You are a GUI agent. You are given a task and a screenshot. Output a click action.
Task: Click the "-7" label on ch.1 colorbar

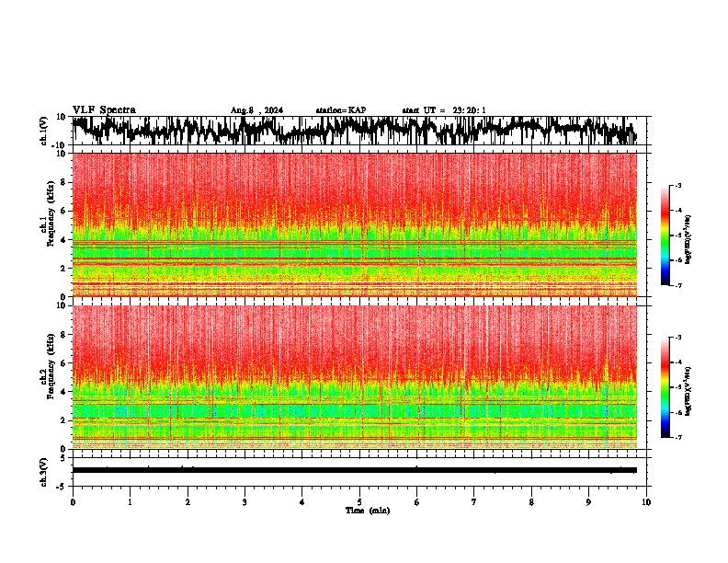[678, 285]
